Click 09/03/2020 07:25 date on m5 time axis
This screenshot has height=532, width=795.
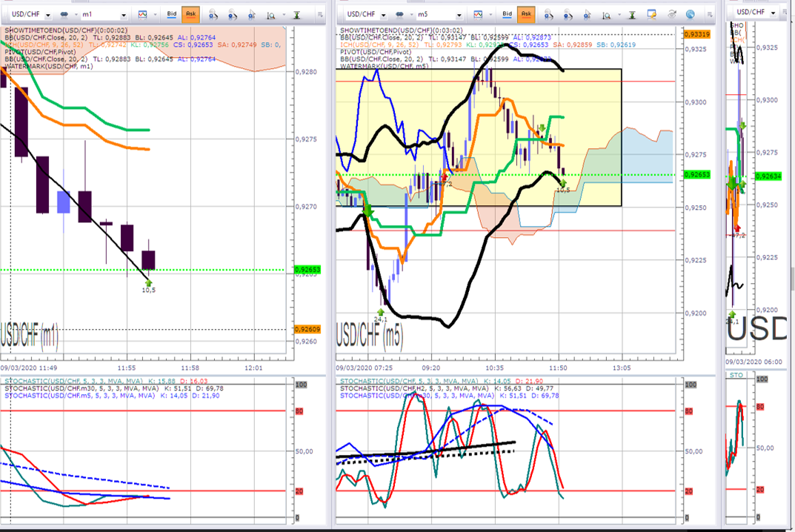click(364, 368)
